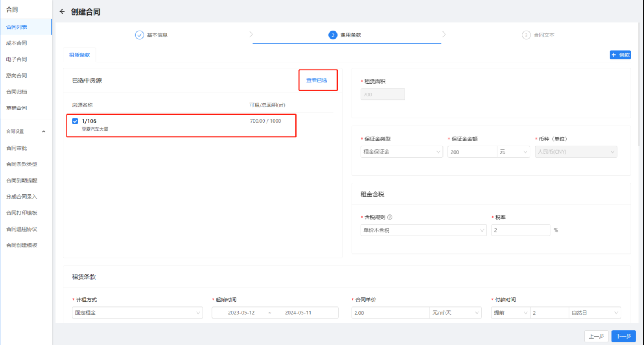Click the 基本信息 step checkmark icon
Viewport: 644px width, 345px height.
[139, 35]
